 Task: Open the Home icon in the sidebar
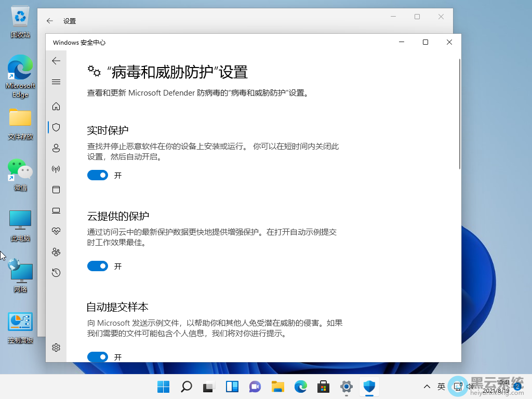[56, 107]
